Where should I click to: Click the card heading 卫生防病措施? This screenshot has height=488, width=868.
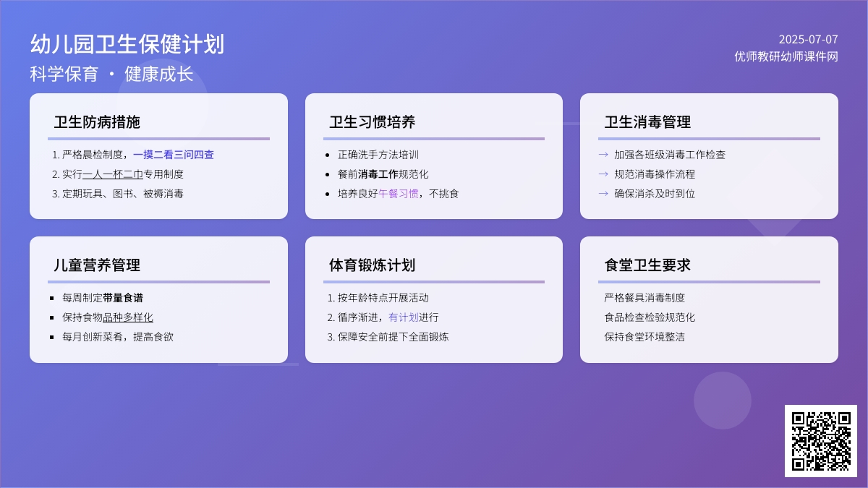pyautogui.click(x=97, y=122)
